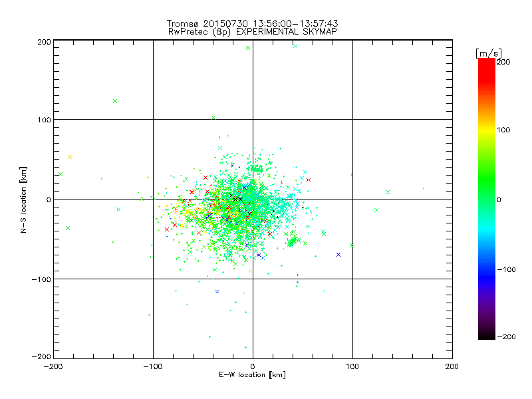Click the blue X marker below the -100 line
The image size is (532, 399).
(x=217, y=291)
